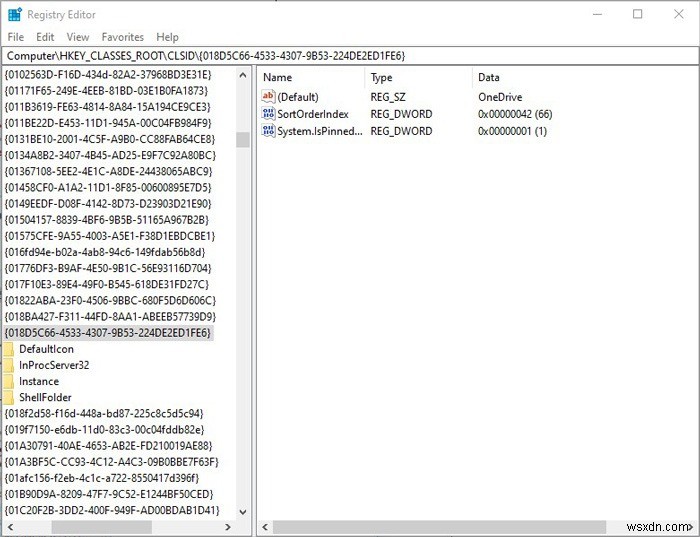
Task: Select key {018BA427-F311-44FD-8AA1-ABEEB57739D9}
Action: coord(110,316)
